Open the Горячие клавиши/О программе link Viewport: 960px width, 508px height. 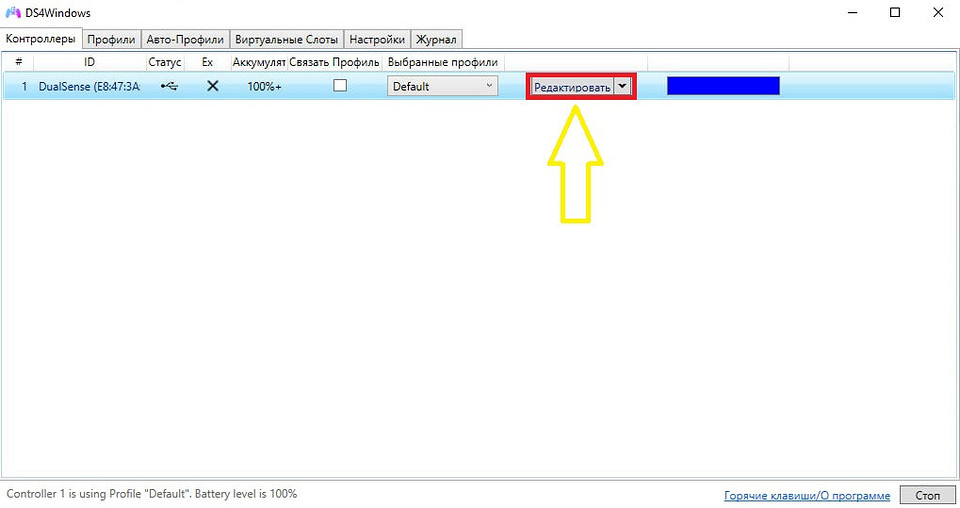click(x=806, y=496)
